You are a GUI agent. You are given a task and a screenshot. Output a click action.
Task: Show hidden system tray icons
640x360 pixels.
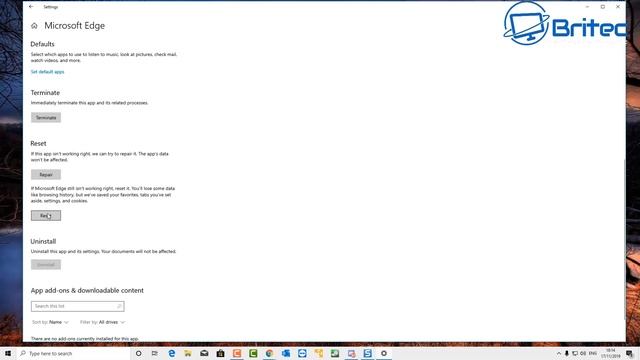point(559,353)
